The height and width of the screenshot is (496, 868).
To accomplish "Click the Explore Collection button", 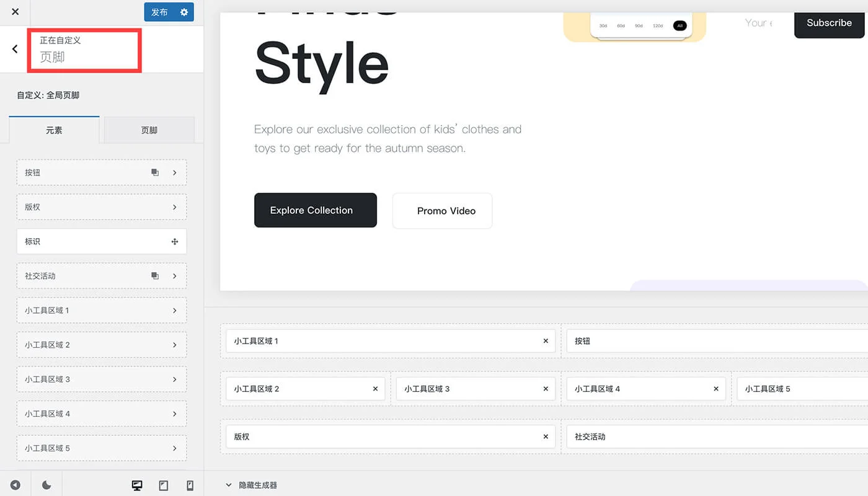I will (x=315, y=210).
